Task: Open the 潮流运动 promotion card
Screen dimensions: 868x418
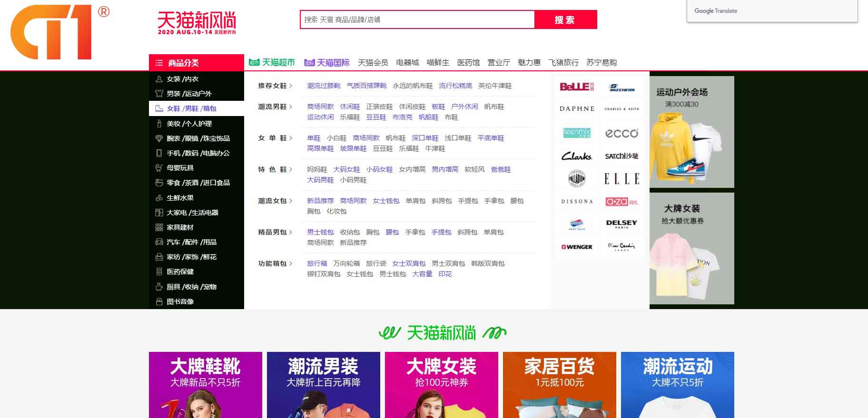Action: click(678, 385)
